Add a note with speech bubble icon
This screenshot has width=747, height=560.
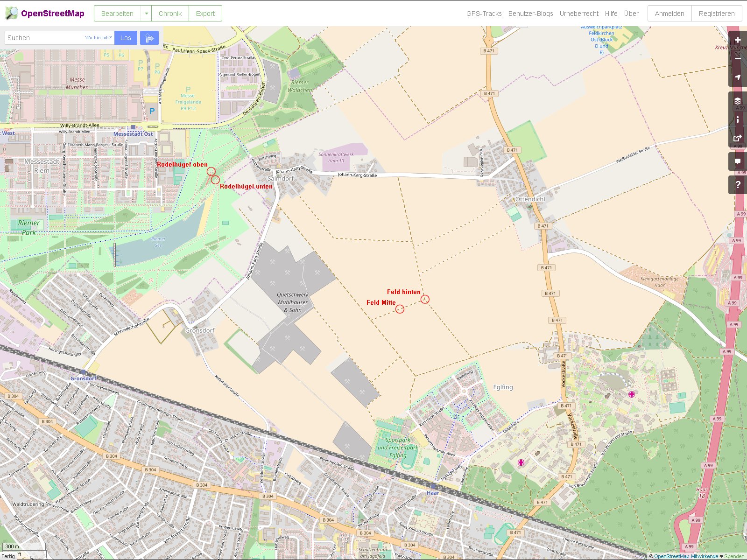point(738,161)
